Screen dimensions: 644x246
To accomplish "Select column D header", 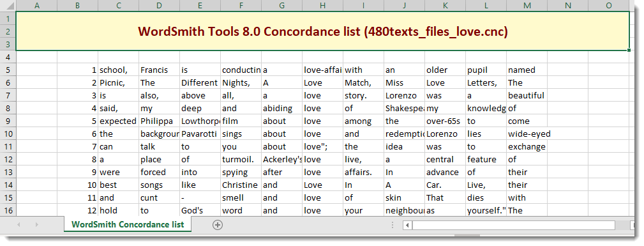I will pyautogui.click(x=160, y=5).
